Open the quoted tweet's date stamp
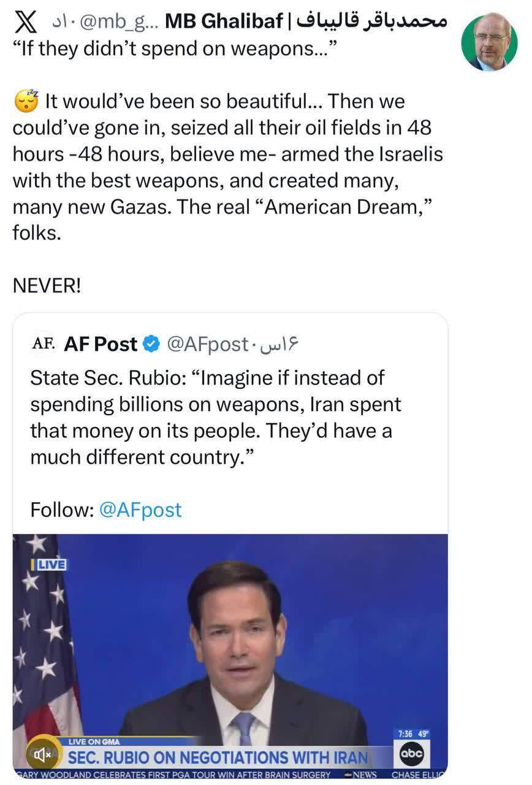Viewport: 532px width, 785px height. pos(279,345)
